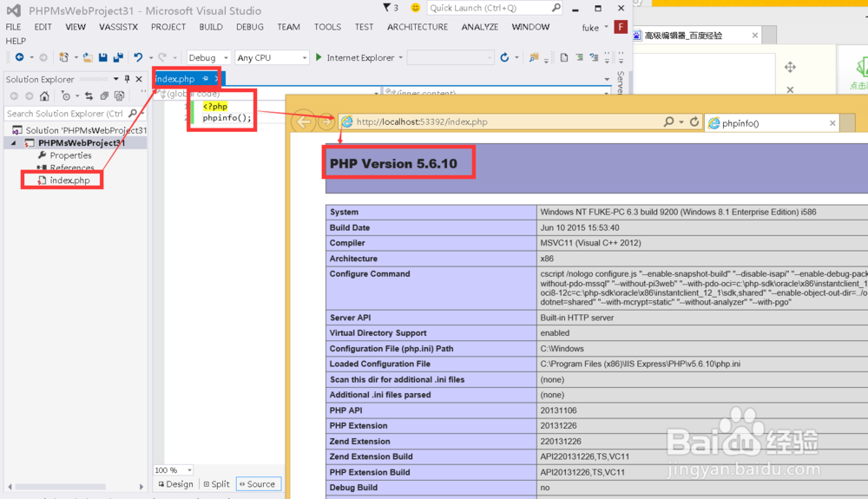Viewport: 868px width, 499px height.
Task: Open the TOOLS menu
Action: pos(327,27)
